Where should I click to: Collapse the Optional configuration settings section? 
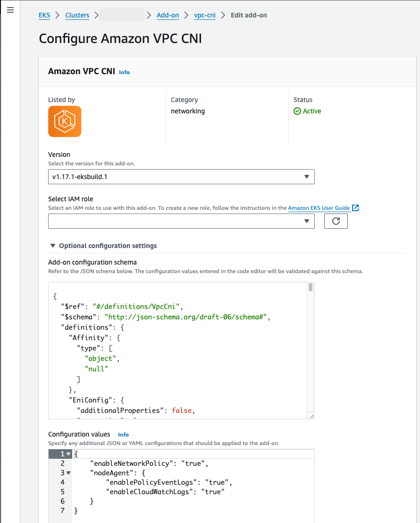[52, 245]
